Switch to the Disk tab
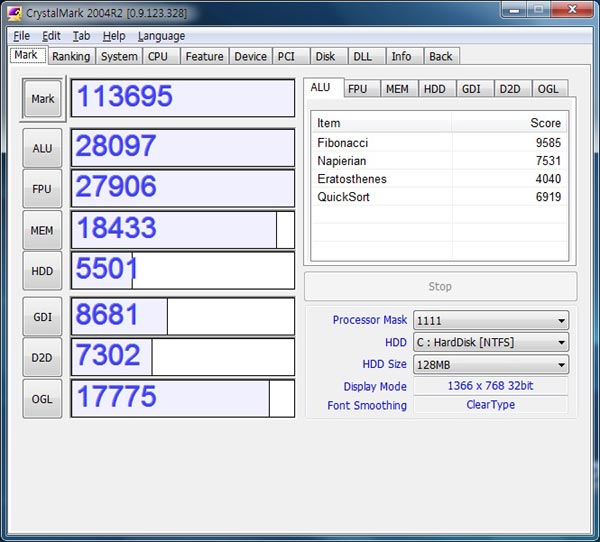 coord(329,56)
